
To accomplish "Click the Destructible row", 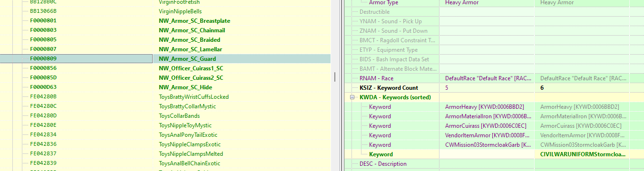I will click(375, 11).
